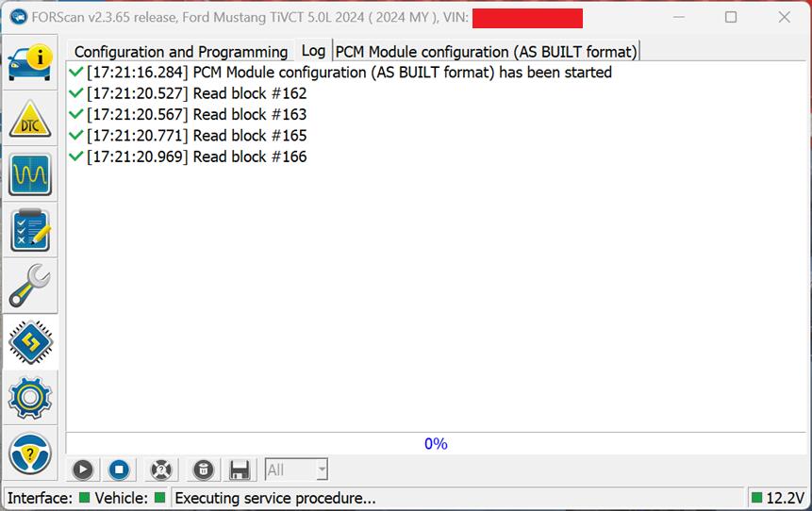
Task: Open the oscilloscope dashboard section
Action: point(30,175)
